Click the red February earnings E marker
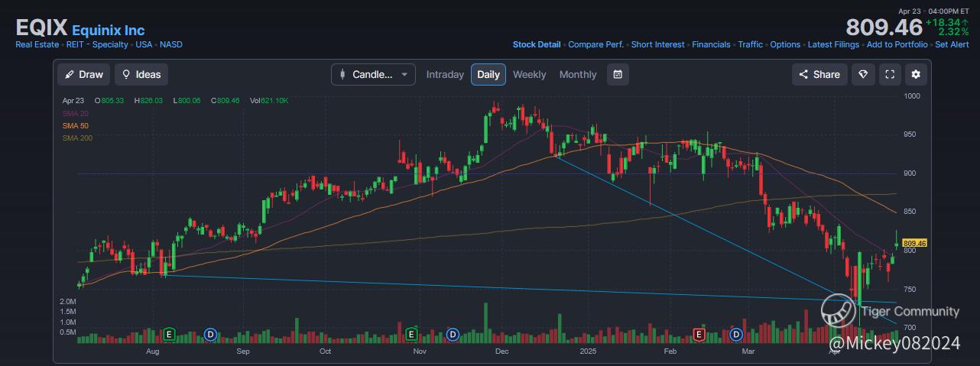This screenshot has height=366, width=980. click(698, 334)
